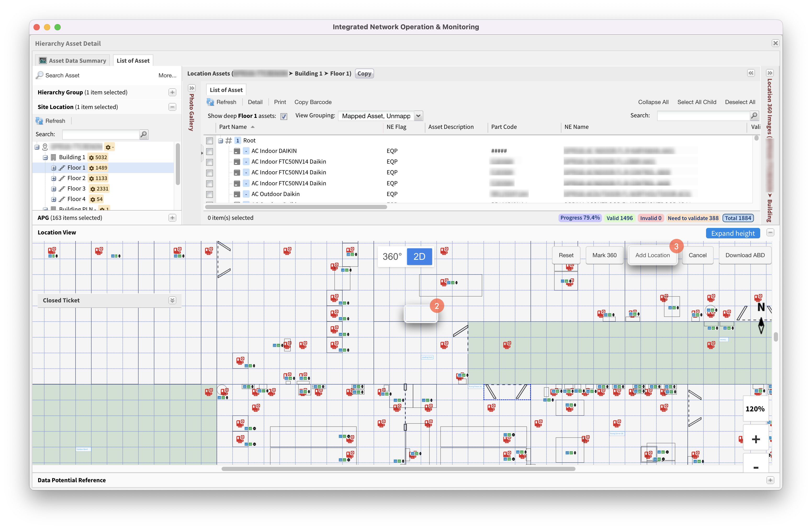Screen dimensions: 812x529
Task: Toggle Show deep Floor 1 assets checkbox
Action: click(284, 116)
